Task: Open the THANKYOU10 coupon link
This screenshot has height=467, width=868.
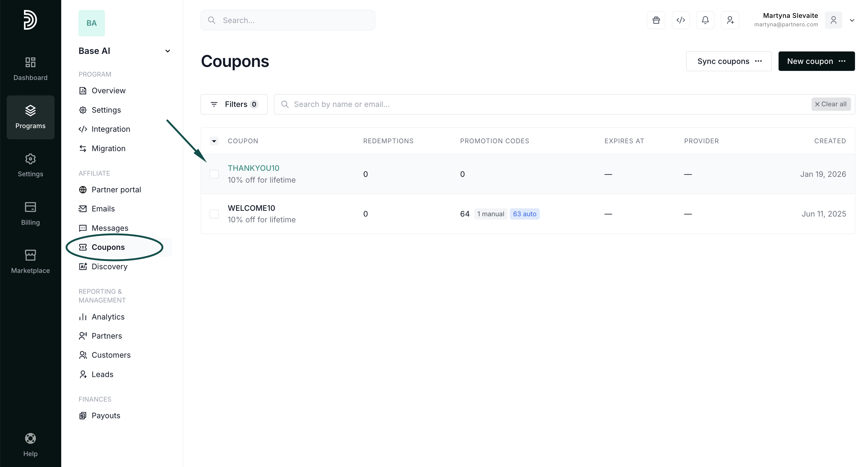Action: [253, 168]
